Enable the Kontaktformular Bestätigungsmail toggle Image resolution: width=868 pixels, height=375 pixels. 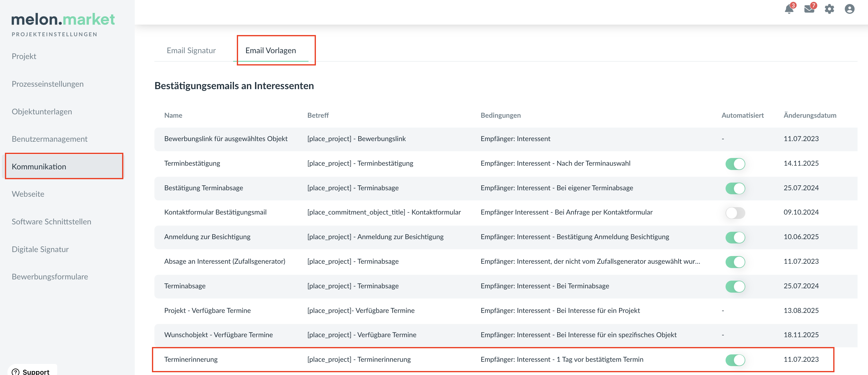point(735,213)
